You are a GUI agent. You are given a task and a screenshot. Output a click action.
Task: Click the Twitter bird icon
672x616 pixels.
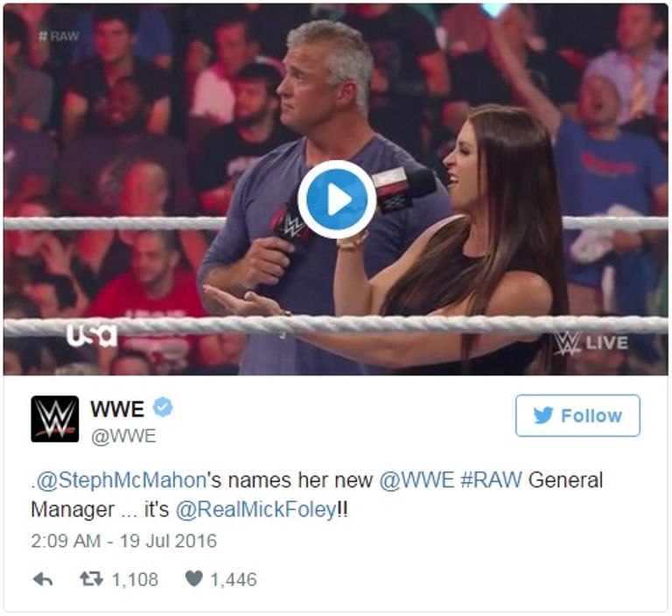pos(543,416)
